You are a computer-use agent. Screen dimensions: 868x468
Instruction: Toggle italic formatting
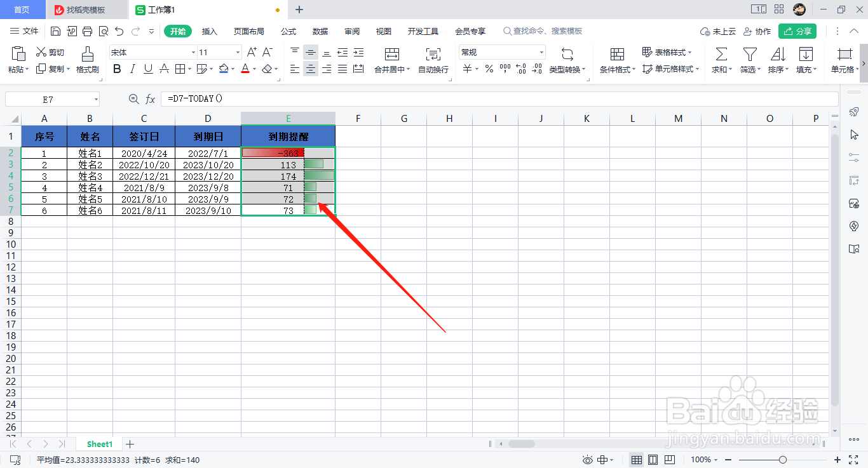coord(133,69)
